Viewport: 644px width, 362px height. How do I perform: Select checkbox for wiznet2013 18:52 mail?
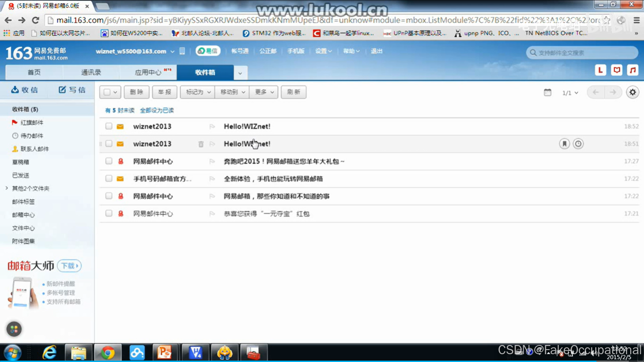point(109,126)
